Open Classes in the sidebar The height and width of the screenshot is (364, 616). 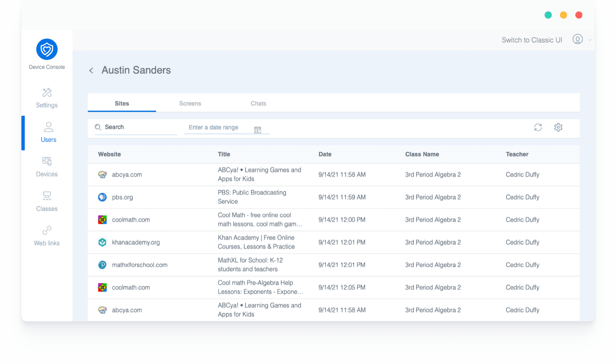[47, 201]
